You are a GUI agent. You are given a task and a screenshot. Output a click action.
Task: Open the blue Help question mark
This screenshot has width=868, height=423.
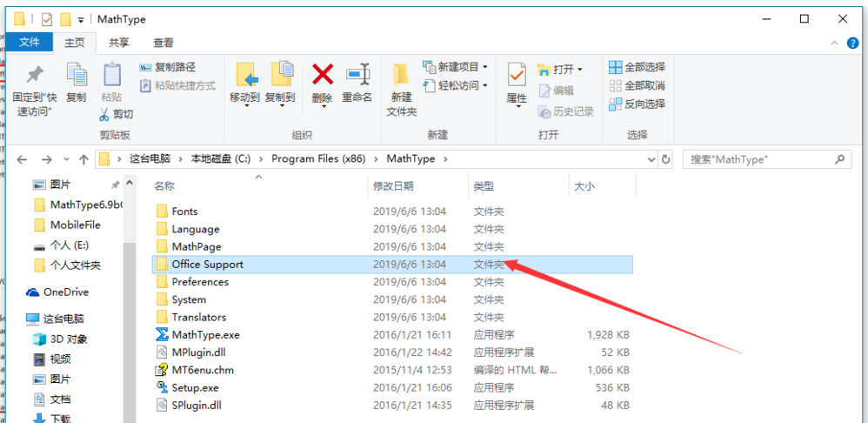(852, 43)
